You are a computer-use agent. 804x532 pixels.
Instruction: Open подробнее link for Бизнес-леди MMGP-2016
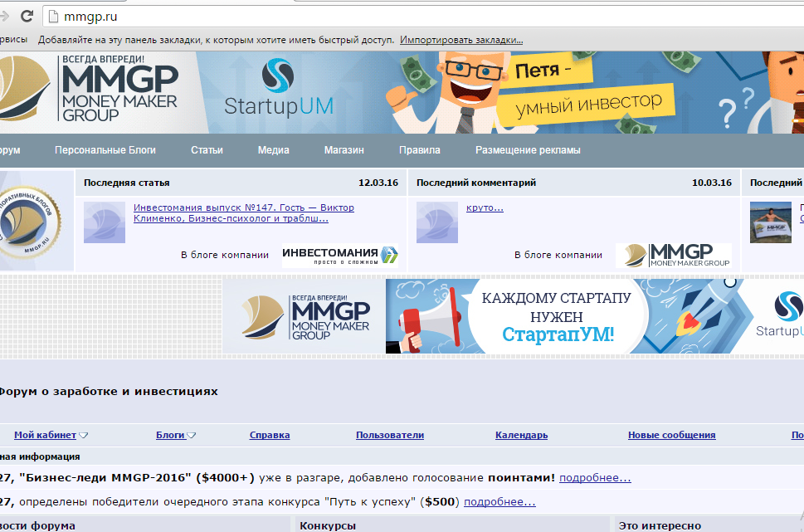point(595,478)
